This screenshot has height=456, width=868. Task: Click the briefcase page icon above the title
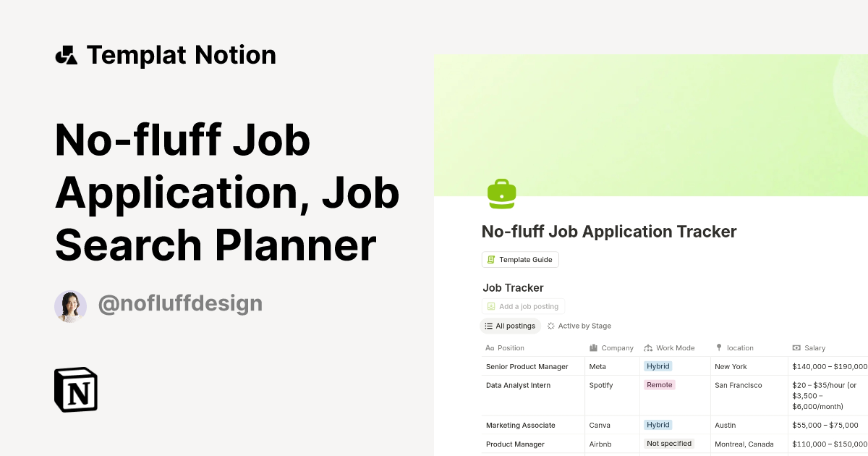(502, 194)
